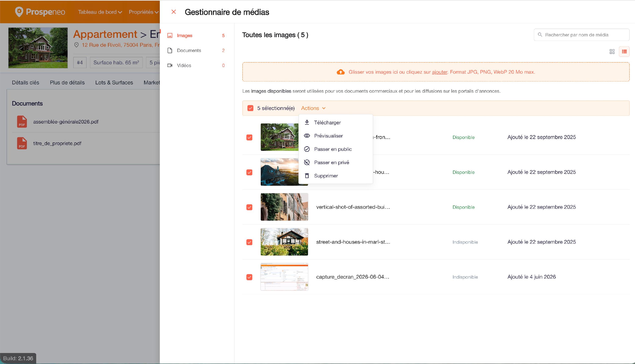This screenshot has height=364, width=635.
Task: Uncheck the second image row with the sunset house
Action: coord(249,173)
